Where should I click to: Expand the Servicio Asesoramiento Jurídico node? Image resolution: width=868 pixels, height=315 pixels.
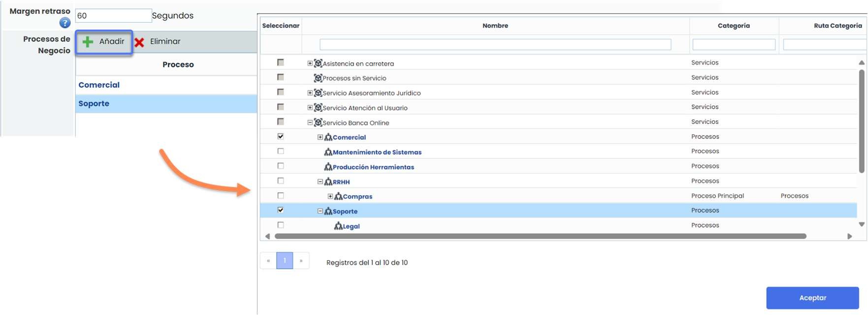(310, 93)
